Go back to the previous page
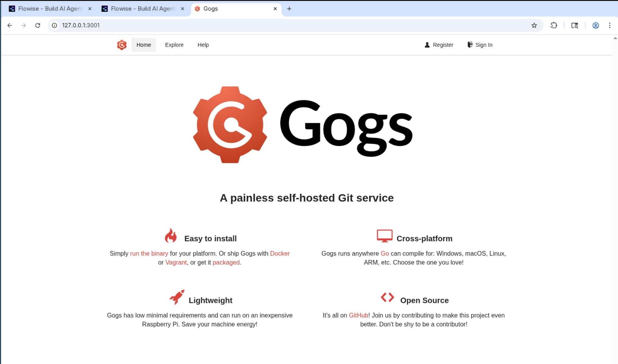Image resolution: width=618 pixels, height=364 pixels. [x=10, y=25]
